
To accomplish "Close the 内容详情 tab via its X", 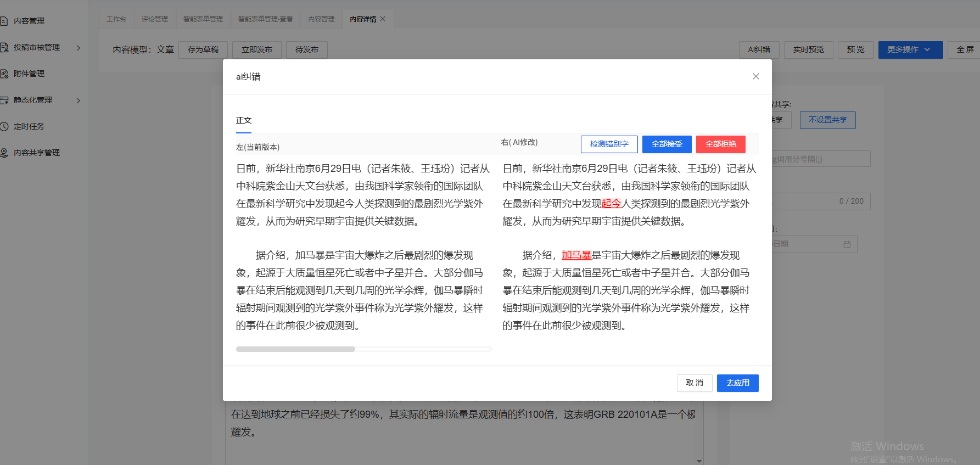I will click(383, 19).
